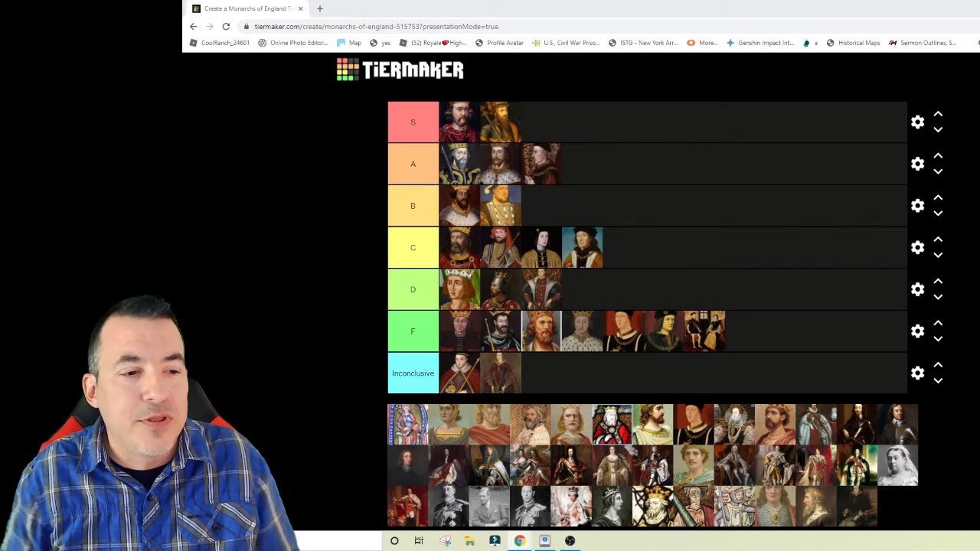Go back to the previous page

tap(193, 26)
